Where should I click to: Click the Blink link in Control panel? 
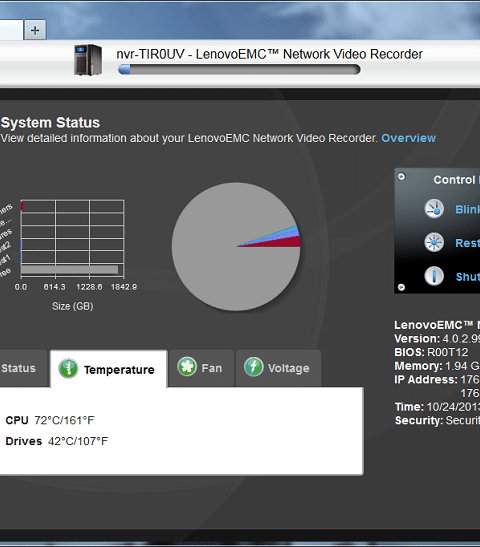click(x=467, y=209)
